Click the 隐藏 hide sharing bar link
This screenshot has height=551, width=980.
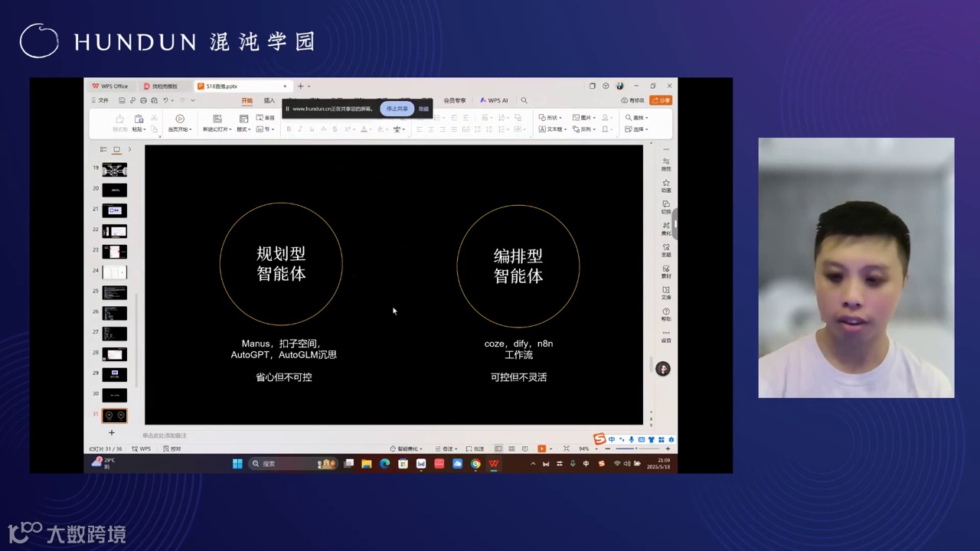(423, 109)
